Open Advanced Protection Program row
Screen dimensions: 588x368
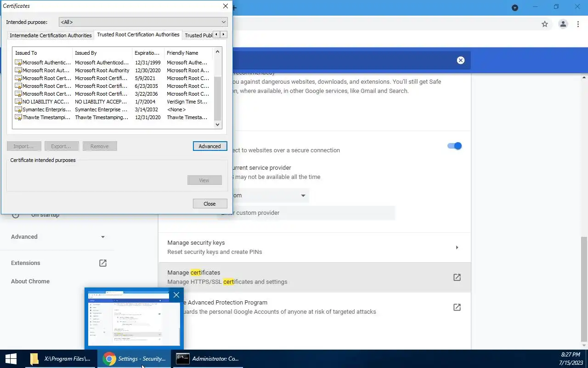315,307
